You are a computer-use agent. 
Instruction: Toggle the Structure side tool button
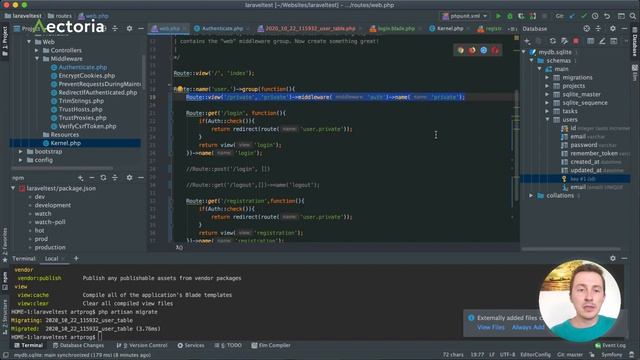(x=5, y=317)
